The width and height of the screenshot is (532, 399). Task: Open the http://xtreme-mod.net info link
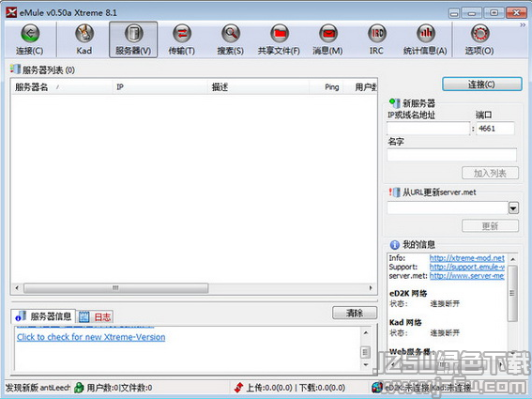click(467, 258)
